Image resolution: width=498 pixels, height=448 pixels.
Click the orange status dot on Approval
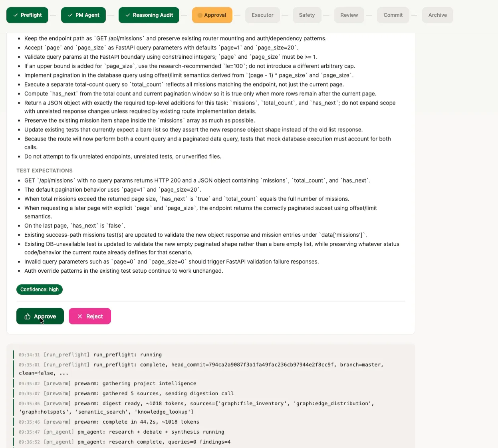200,15
